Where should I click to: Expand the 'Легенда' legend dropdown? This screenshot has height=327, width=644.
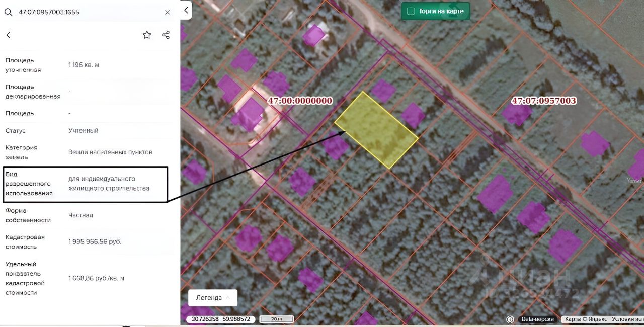[x=213, y=298]
